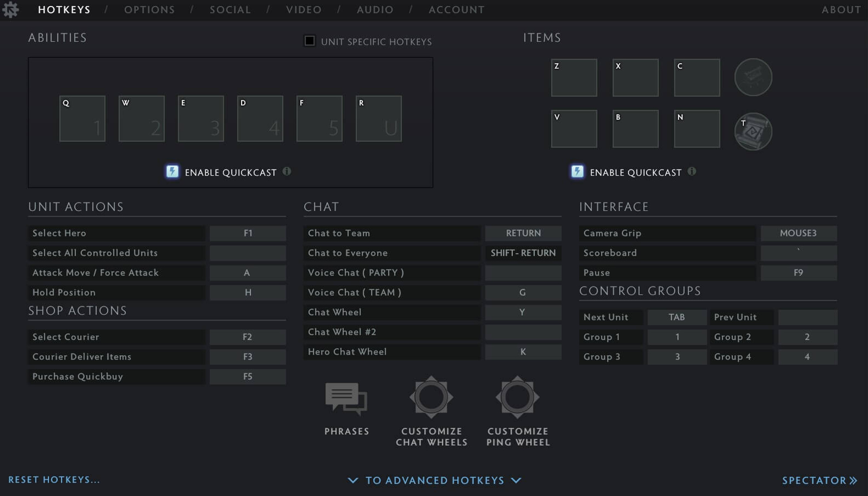Open the About page

(x=841, y=9)
